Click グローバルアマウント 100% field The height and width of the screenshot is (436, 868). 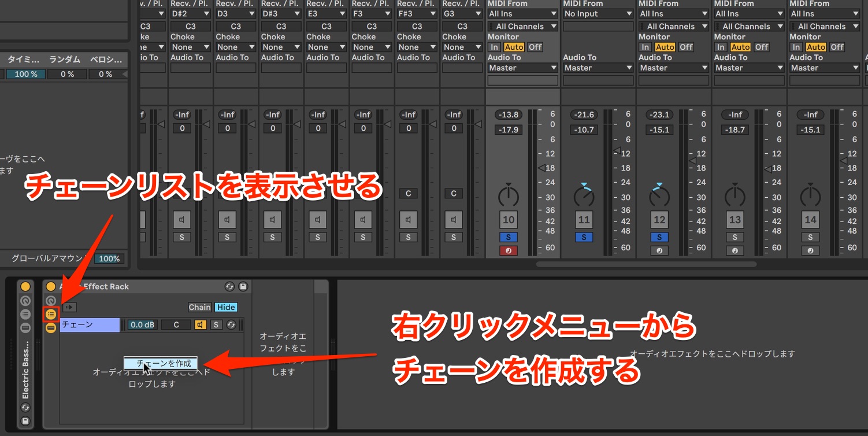tap(109, 258)
